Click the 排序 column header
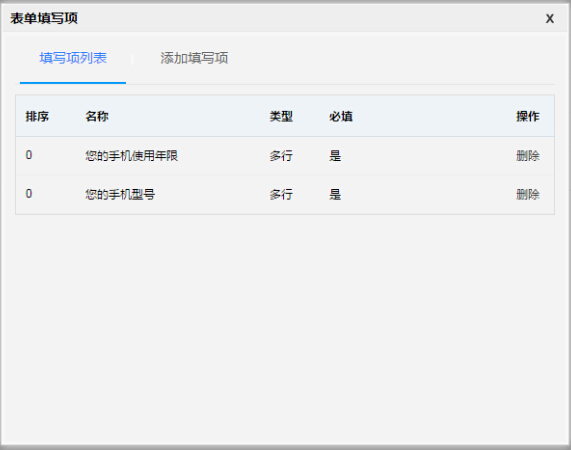This screenshot has height=450, width=571. [37, 117]
